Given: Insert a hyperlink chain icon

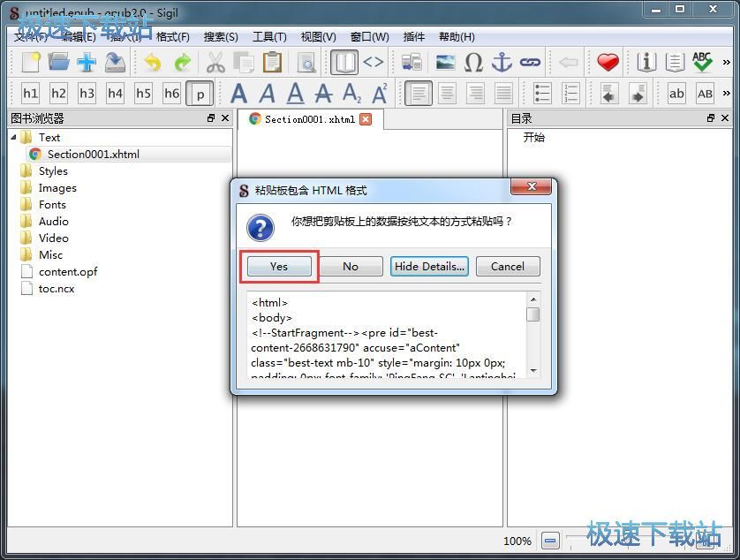Looking at the screenshot, I should point(530,63).
